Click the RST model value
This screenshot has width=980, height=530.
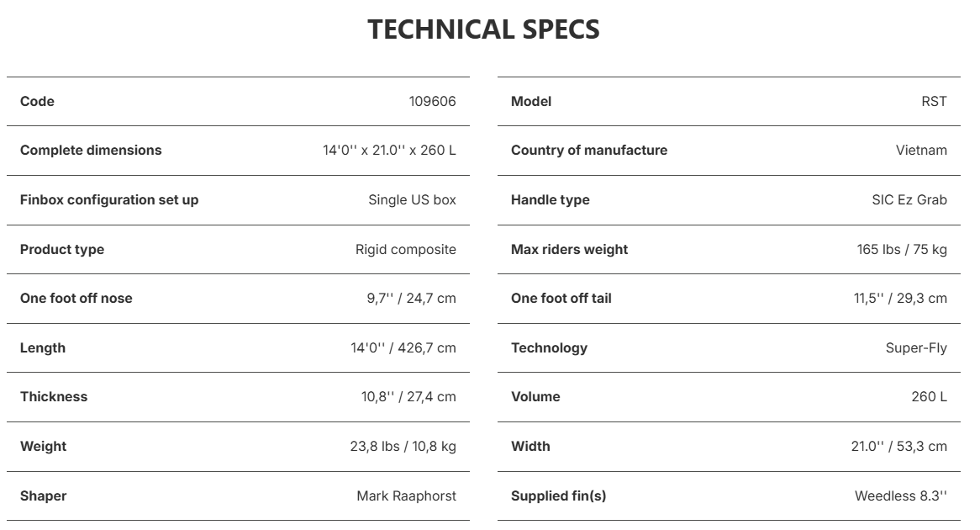pos(934,101)
